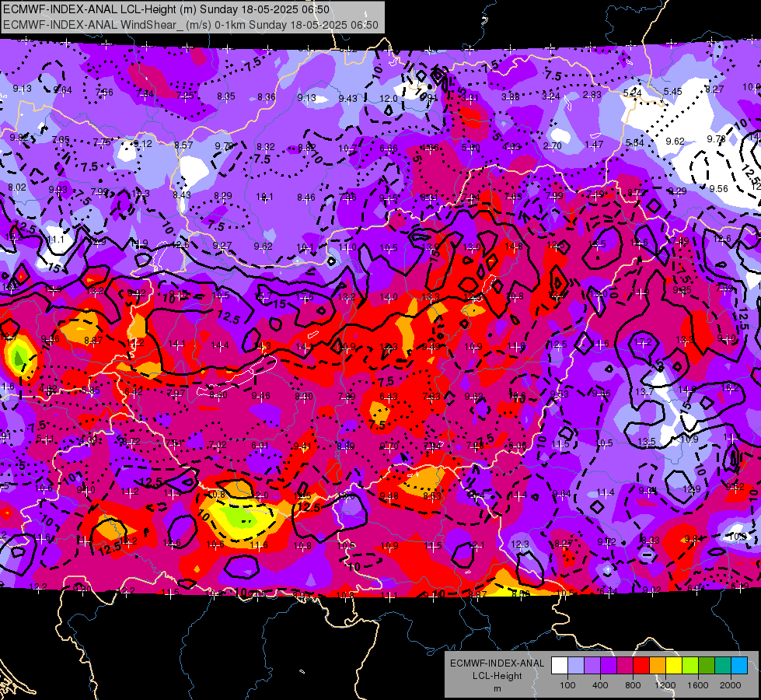
Task: Click the blue legend swatch above 2000
Action: click(x=738, y=666)
